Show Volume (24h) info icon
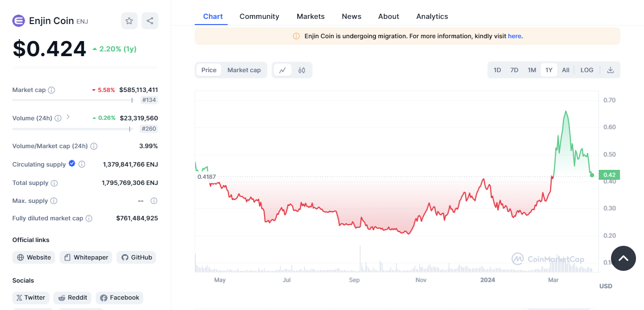The width and height of the screenshot is (644, 310). click(x=58, y=118)
